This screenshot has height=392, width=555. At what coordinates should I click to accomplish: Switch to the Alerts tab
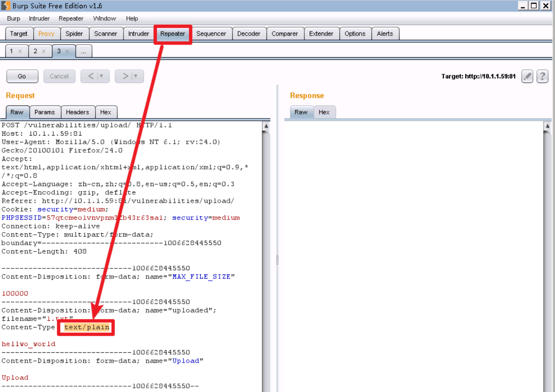point(385,33)
